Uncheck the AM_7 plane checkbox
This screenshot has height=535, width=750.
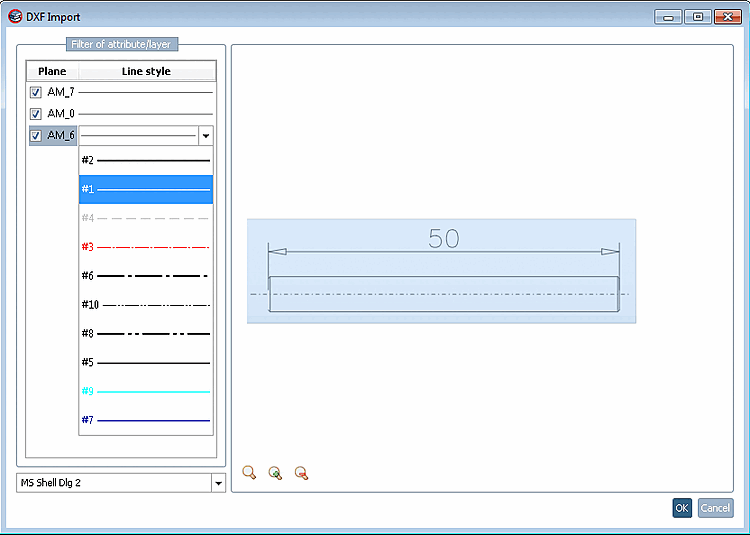(35, 92)
